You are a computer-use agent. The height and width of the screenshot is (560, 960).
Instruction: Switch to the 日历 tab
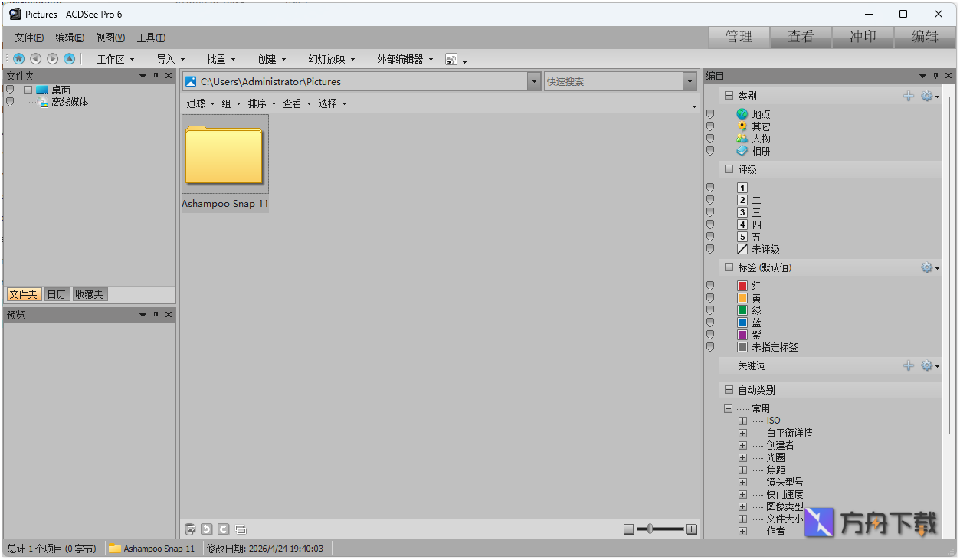coord(57,293)
